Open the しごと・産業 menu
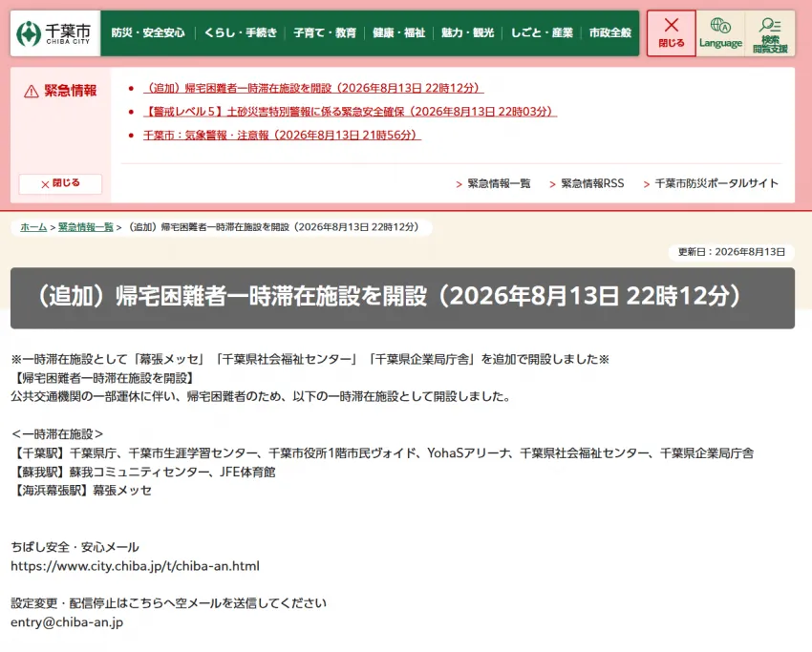This screenshot has width=812, height=652. [542, 33]
